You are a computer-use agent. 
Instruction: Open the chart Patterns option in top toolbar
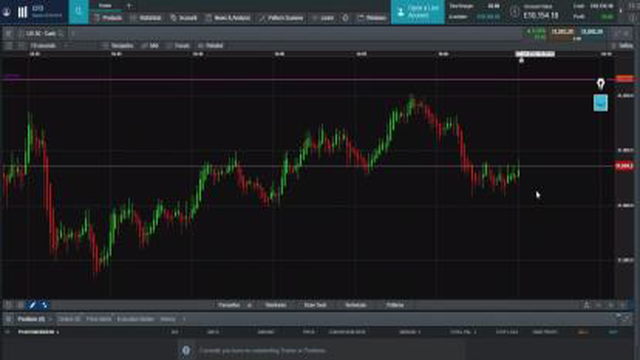pyautogui.click(x=211, y=46)
